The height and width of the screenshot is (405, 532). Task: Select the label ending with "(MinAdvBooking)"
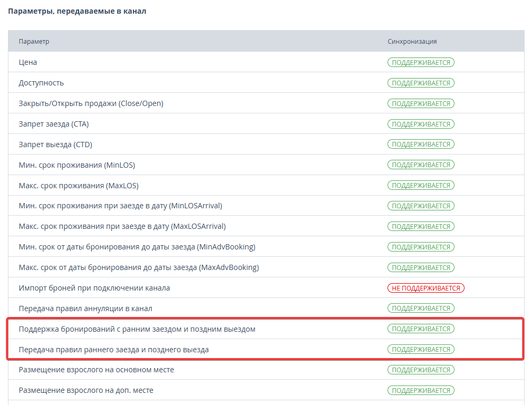137,247
